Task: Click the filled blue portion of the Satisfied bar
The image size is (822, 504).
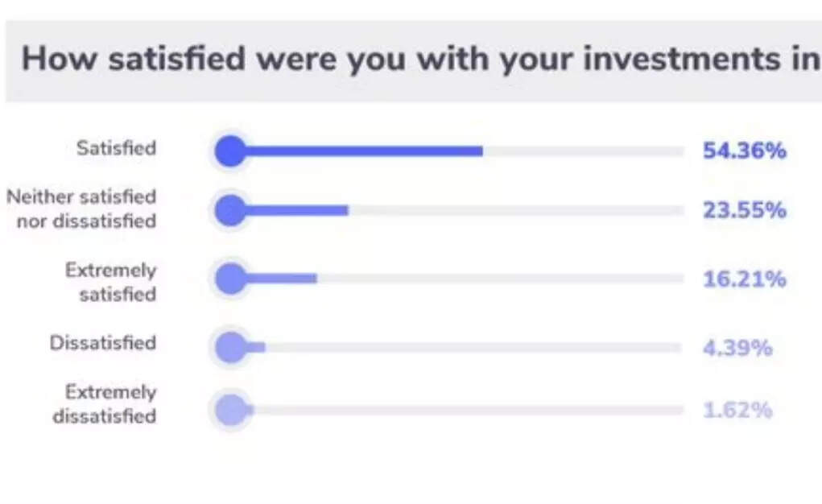Action: click(362, 151)
